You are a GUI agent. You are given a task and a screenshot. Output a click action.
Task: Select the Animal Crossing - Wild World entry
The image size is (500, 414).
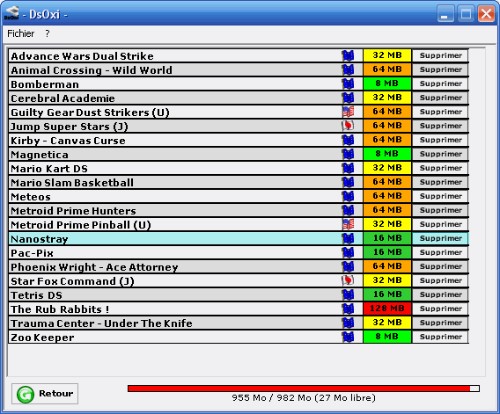click(175, 70)
